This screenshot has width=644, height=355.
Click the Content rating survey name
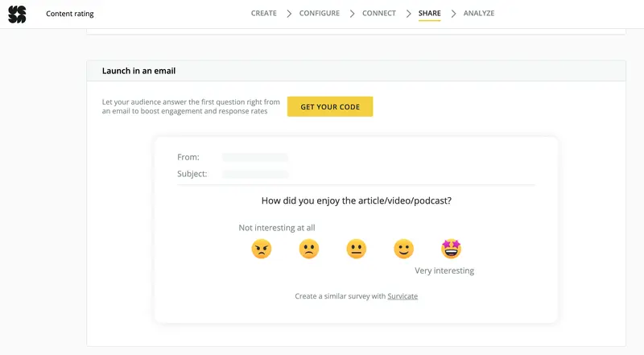click(70, 14)
